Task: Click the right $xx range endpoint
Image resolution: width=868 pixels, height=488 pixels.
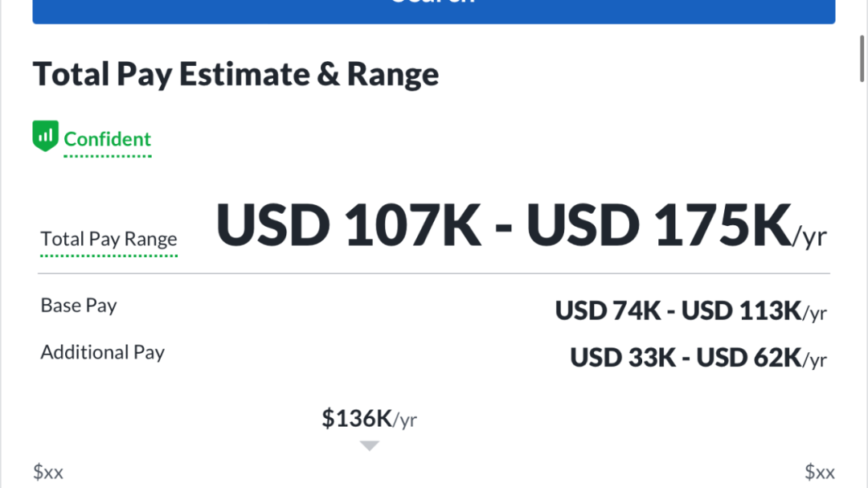Action: (820, 472)
